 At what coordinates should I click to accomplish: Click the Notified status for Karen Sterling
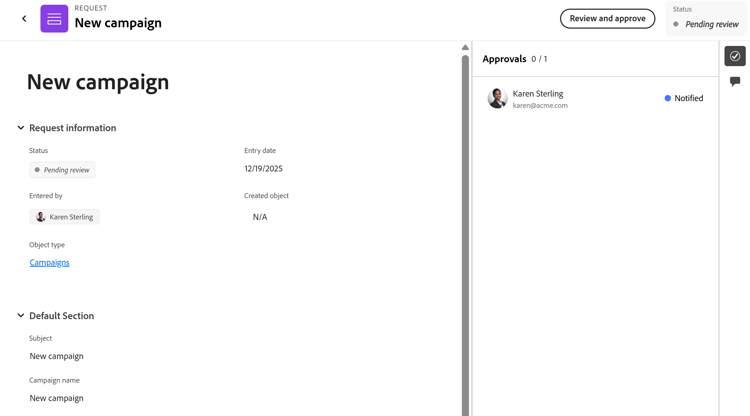tap(684, 98)
